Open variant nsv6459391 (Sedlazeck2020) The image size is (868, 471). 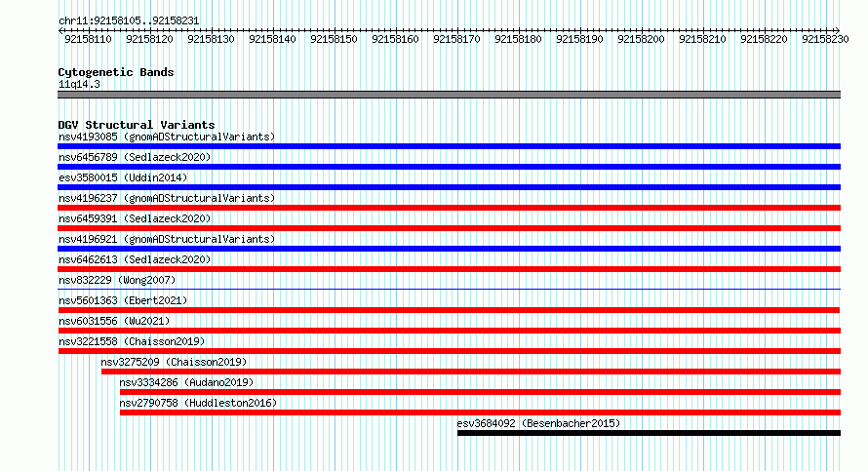[135, 218]
